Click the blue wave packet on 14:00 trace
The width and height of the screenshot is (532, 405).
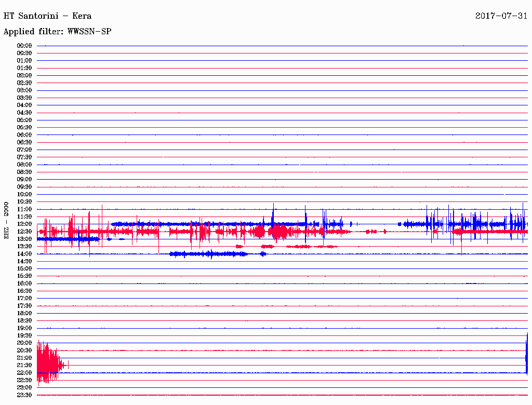pos(209,254)
